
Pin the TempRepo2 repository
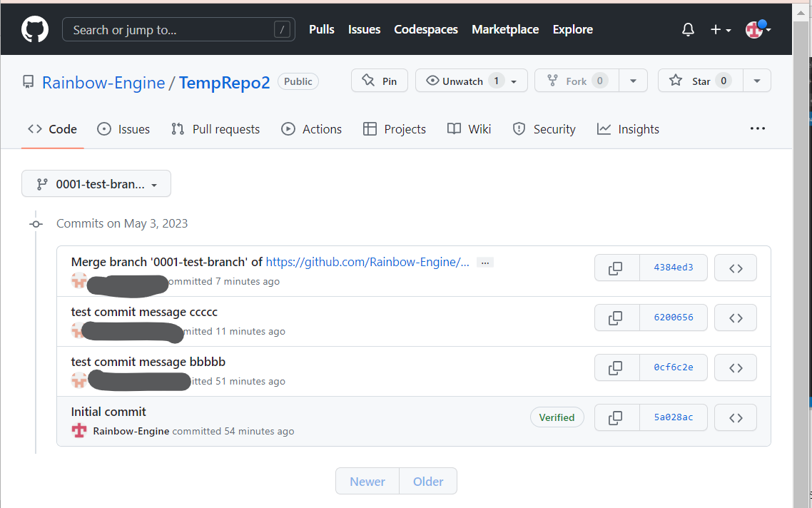(380, 81)
